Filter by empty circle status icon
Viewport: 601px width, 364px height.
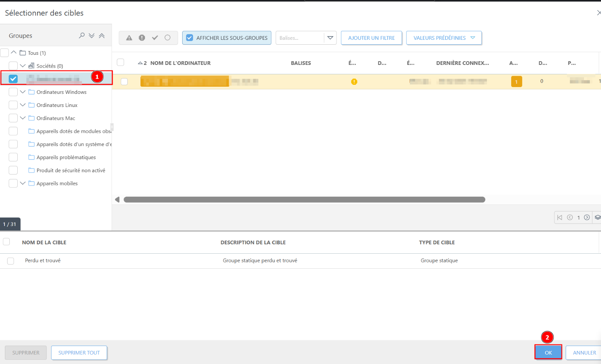[168, 38]
